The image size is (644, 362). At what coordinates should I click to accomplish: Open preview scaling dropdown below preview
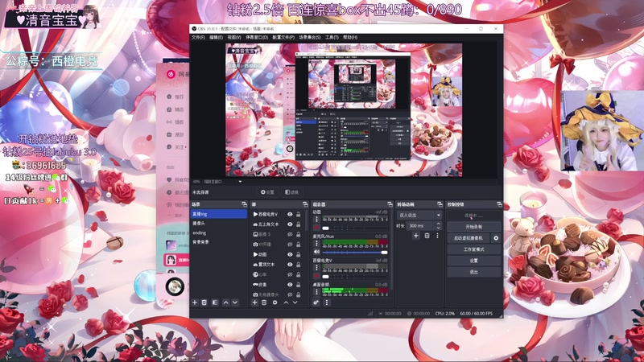point(240,182)
